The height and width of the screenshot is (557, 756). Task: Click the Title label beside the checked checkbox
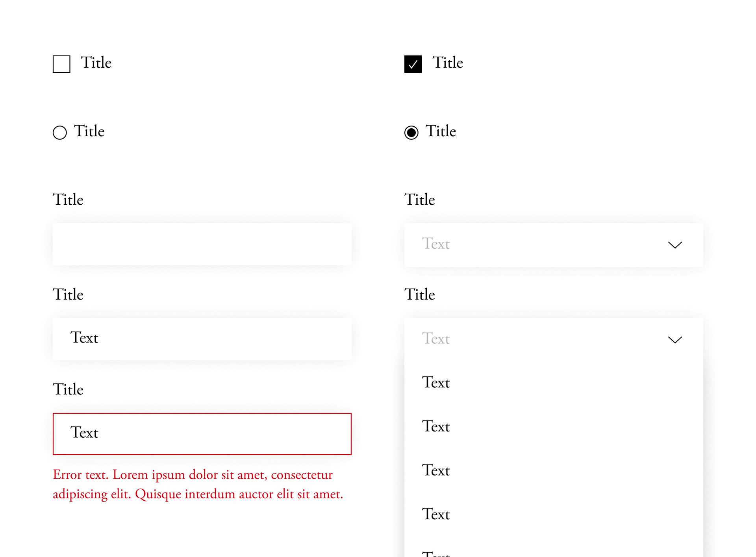pos(448,63)
